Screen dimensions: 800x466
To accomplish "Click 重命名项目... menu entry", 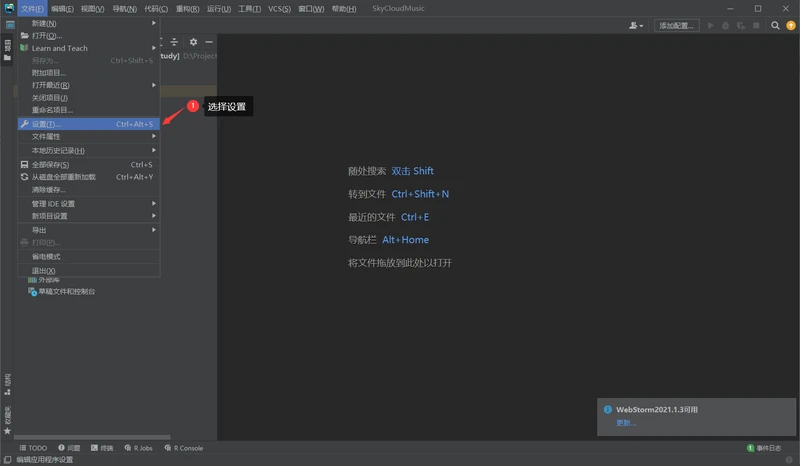I will coord(89,110).
